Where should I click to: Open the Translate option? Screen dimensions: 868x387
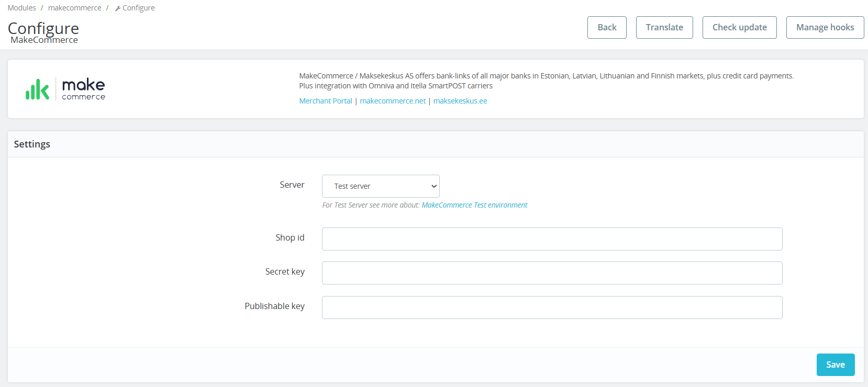[664, 27]
